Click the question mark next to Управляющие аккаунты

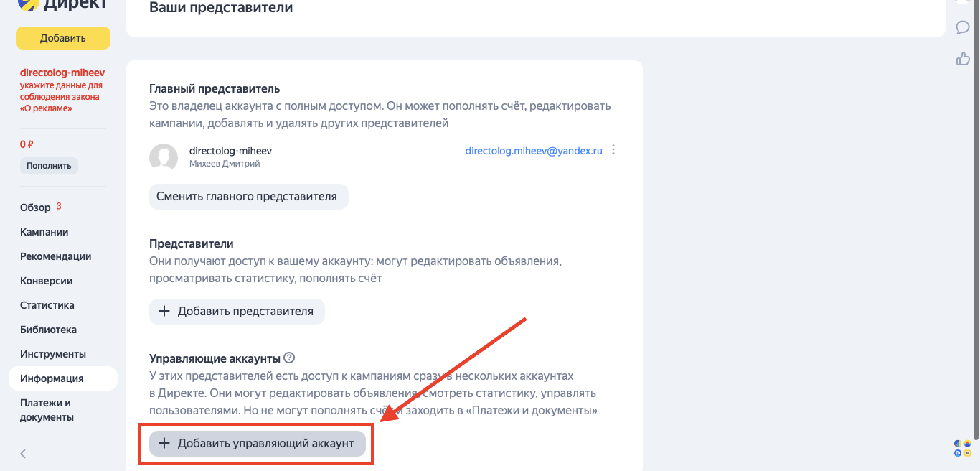[x=289, y=358]
